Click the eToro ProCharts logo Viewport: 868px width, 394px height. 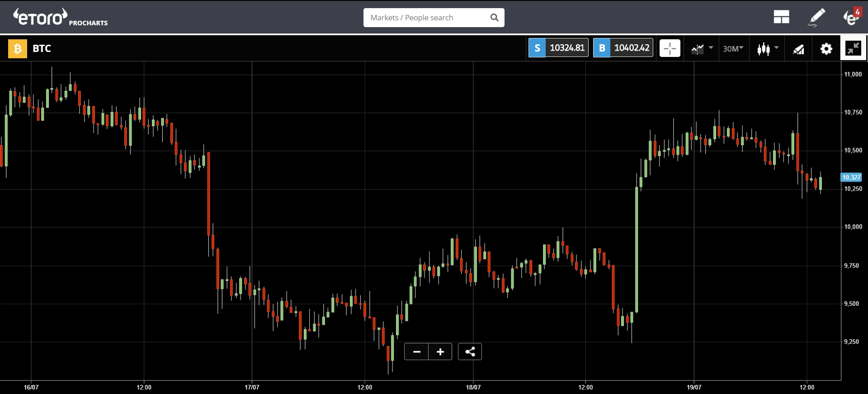tap(60, 17)
